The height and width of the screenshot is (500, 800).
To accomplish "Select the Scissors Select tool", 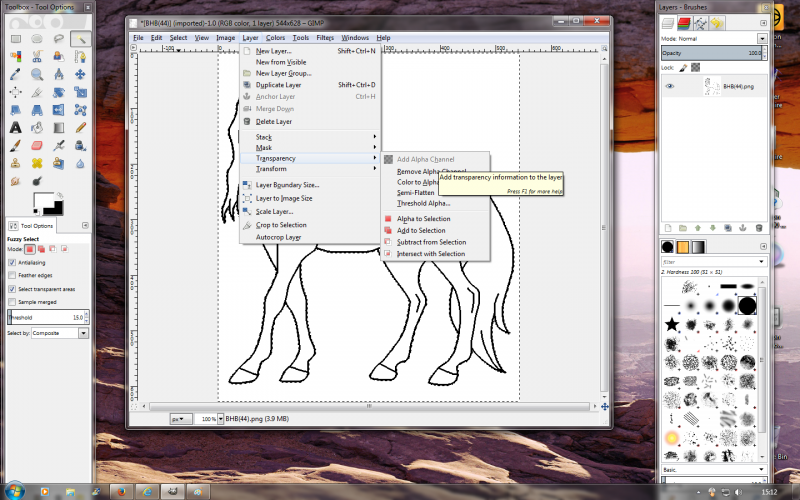I will pos(37,57).
